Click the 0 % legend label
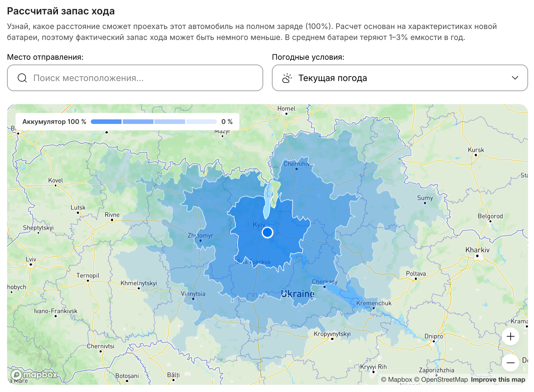Image resolution: width=534 pixels, height=392 pixels. pos(227,122)
